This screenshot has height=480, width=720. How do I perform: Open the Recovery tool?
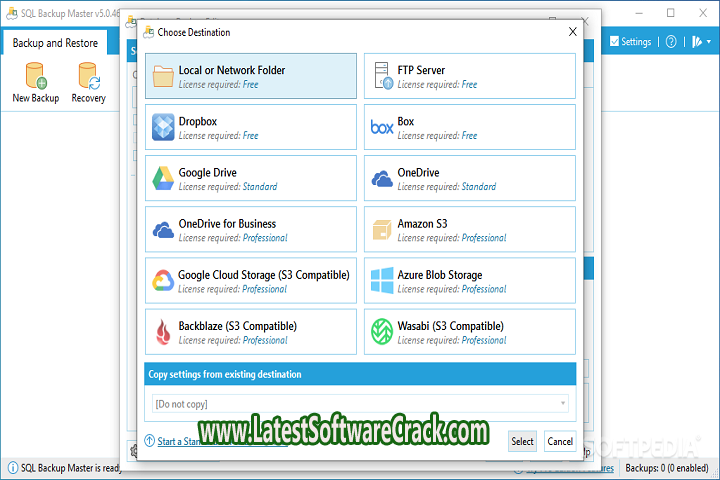(88, 82)
